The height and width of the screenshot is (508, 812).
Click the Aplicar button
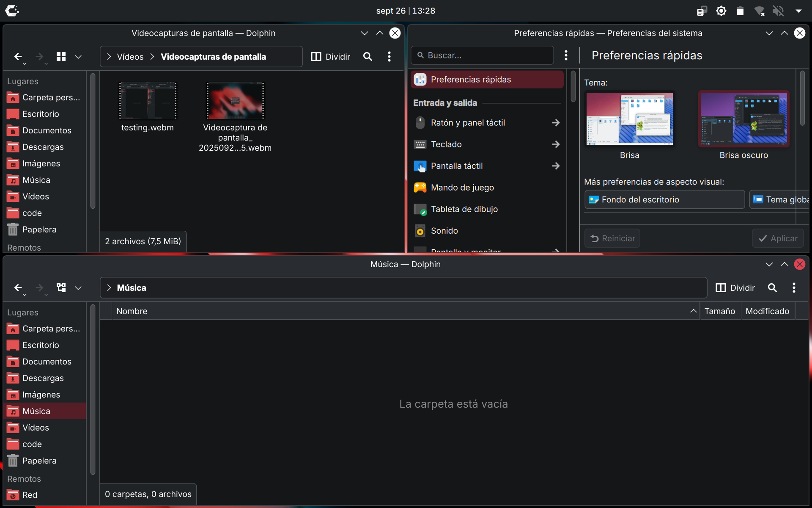pyautogui.click(x=778, y=238)
